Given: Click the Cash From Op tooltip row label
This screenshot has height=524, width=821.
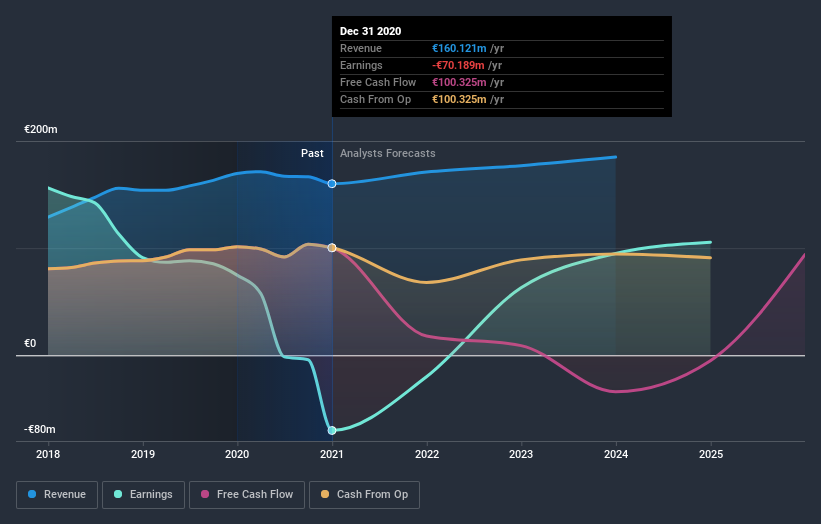Looking at the screenshot, I should pos(375,99).
